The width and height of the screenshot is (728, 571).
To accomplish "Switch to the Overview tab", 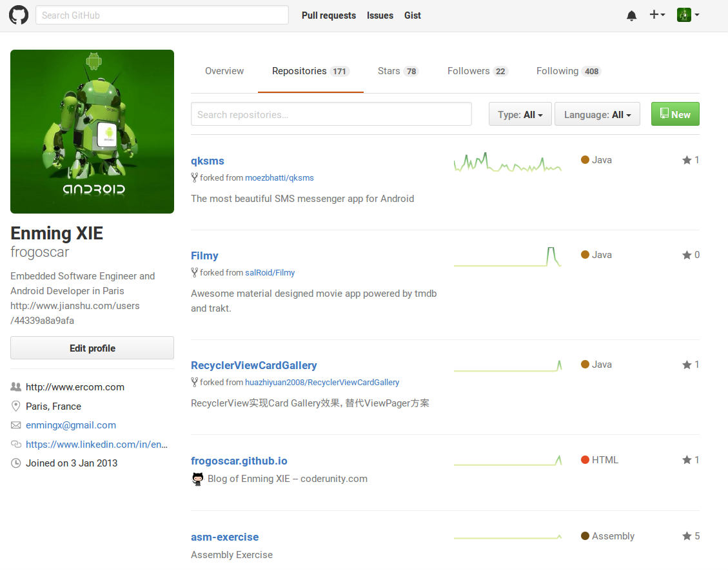I will (224, 71).
